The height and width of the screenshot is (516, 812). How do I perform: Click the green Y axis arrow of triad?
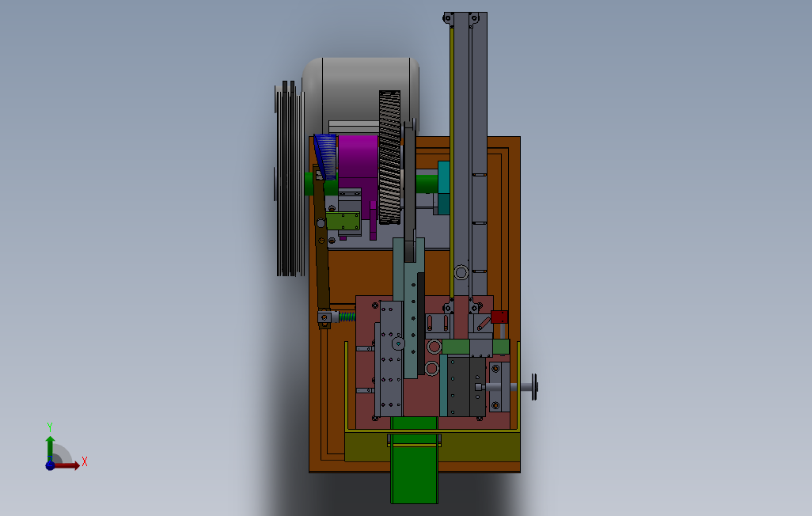click(x=50, y=448)
